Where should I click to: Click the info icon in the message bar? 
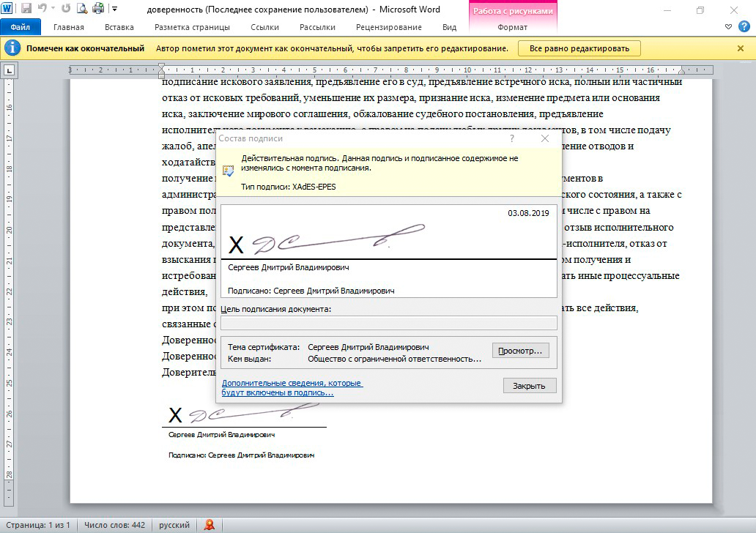12,48
